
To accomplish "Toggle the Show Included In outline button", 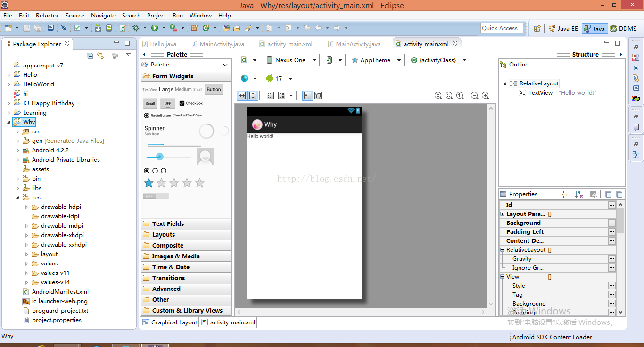I will pos(307,95).
